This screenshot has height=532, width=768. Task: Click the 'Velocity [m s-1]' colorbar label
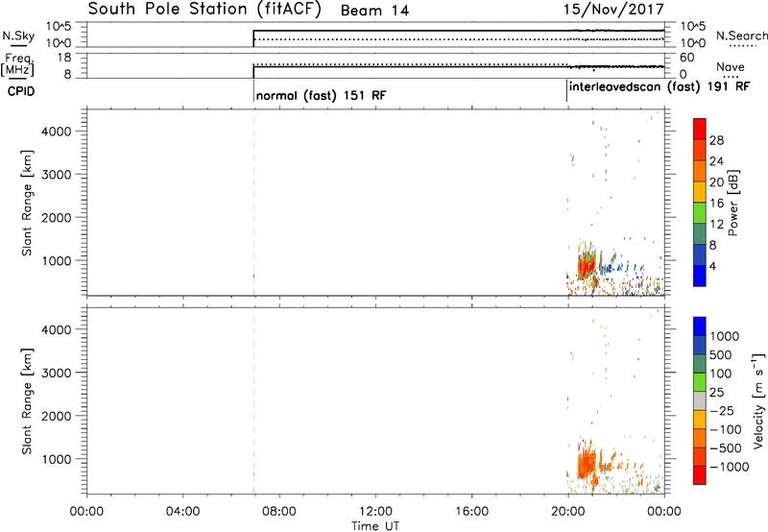click(758, 400)
